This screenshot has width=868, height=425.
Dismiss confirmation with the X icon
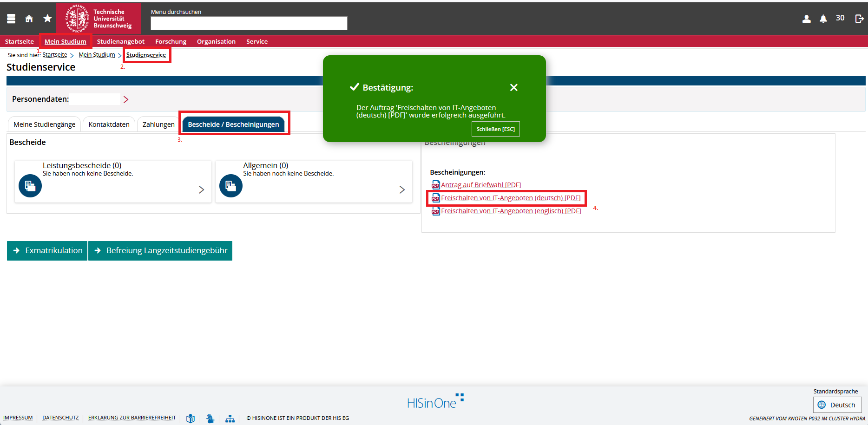(x=513, y=87)
